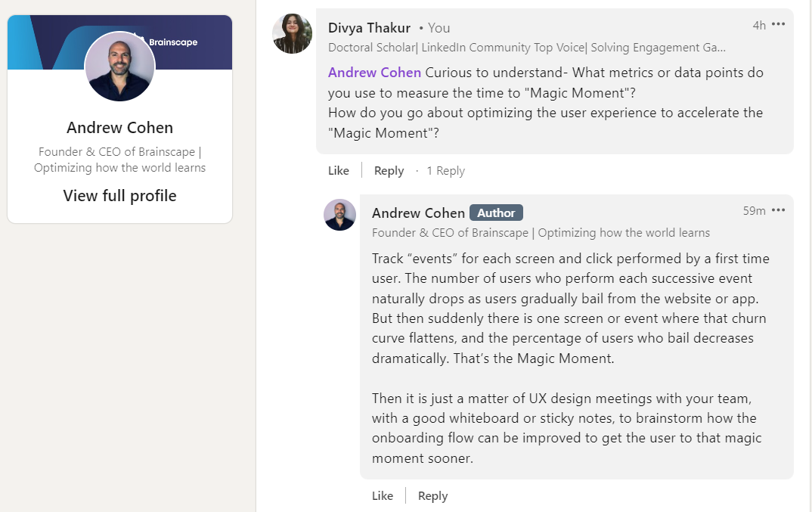Expand the 1 Reply thread
Viewport: 812px width, 512px height.
[445, 170]
